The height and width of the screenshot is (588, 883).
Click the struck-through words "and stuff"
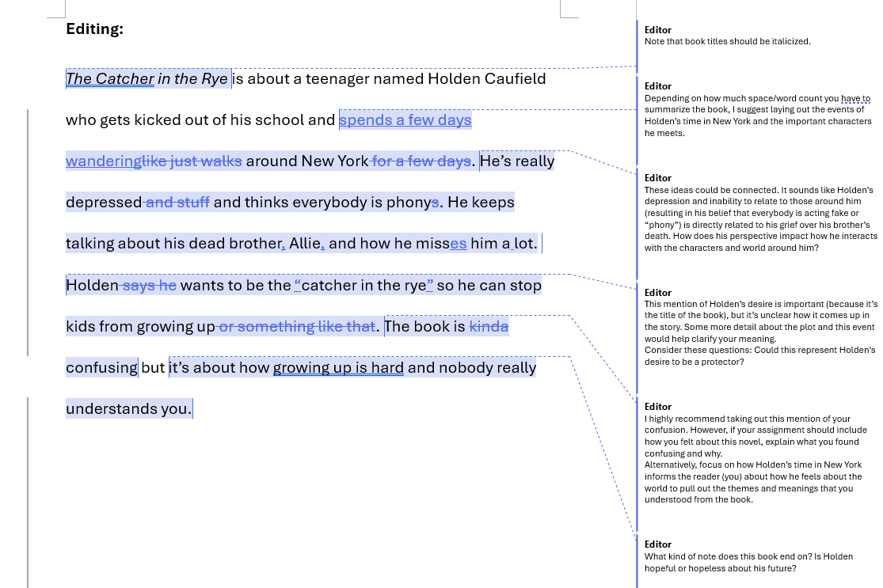(177, 202)
